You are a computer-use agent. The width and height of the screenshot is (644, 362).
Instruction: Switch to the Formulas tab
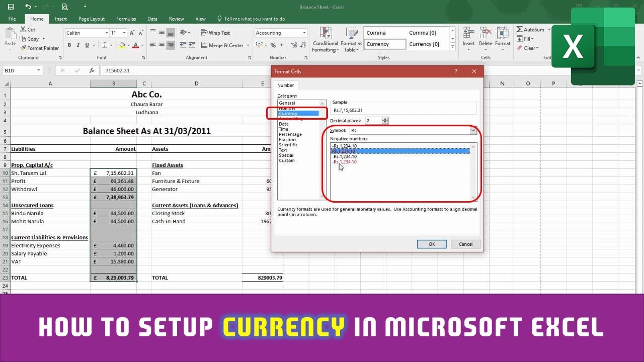click(x=126, y=19)
